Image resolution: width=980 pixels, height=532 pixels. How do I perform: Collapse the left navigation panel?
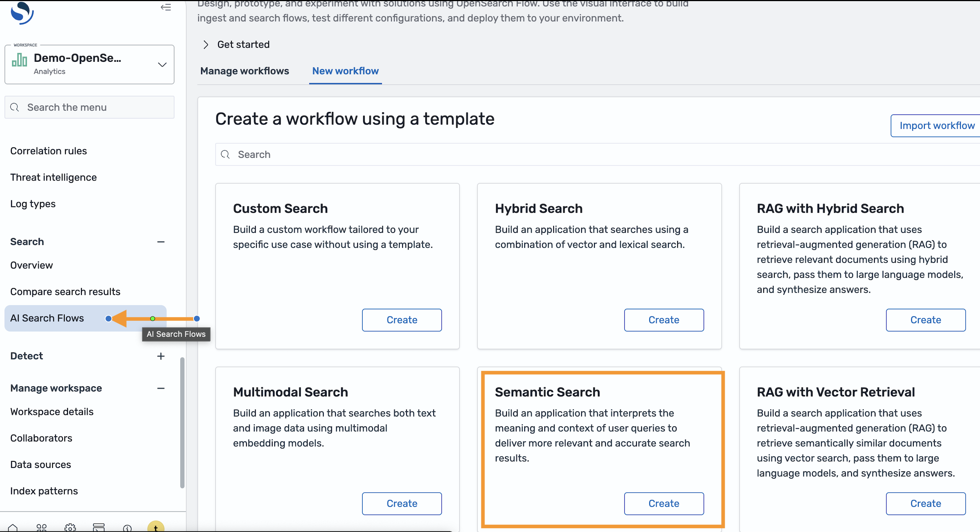tap(166, 7)
